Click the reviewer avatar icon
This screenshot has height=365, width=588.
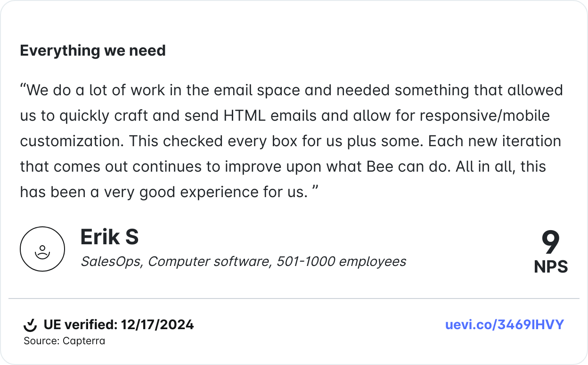click(x=42, y=249)
